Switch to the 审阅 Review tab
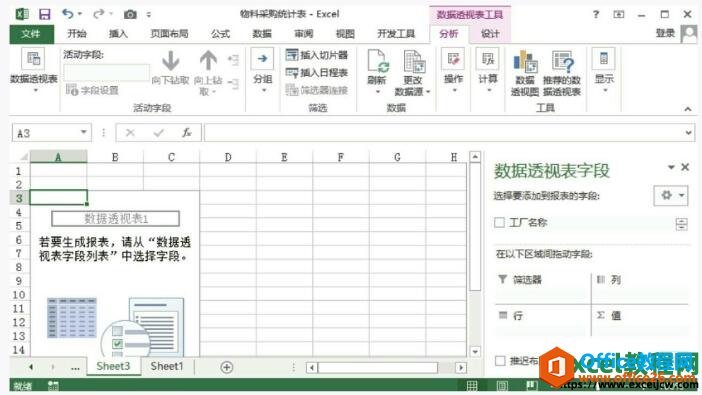Viewport: 702px width, 395px height. [304, 34]
